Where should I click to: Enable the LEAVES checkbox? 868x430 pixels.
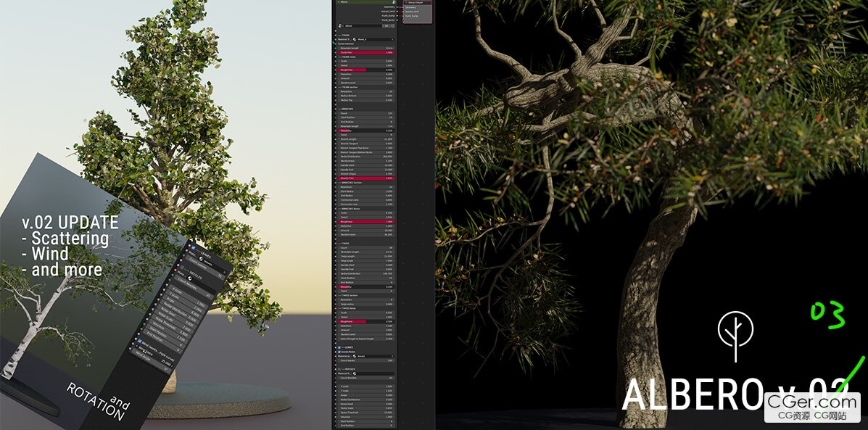pos(339,348)
